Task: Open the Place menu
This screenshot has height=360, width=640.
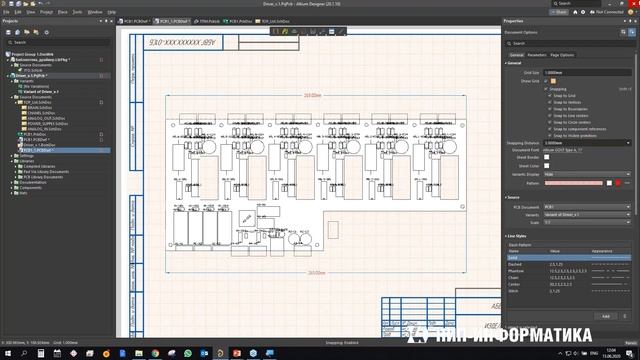Action: (62, 12)
